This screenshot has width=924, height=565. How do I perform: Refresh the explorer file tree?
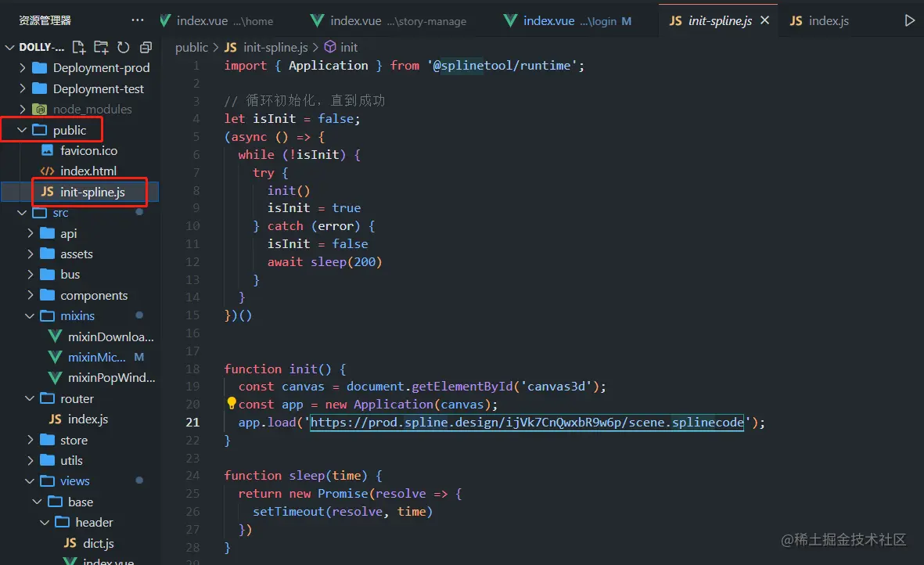(123, 47)
